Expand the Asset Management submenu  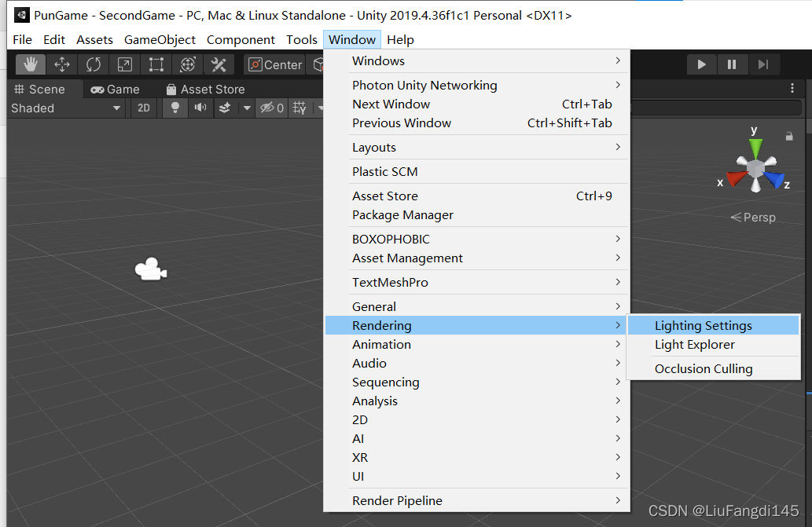(477, 258)
